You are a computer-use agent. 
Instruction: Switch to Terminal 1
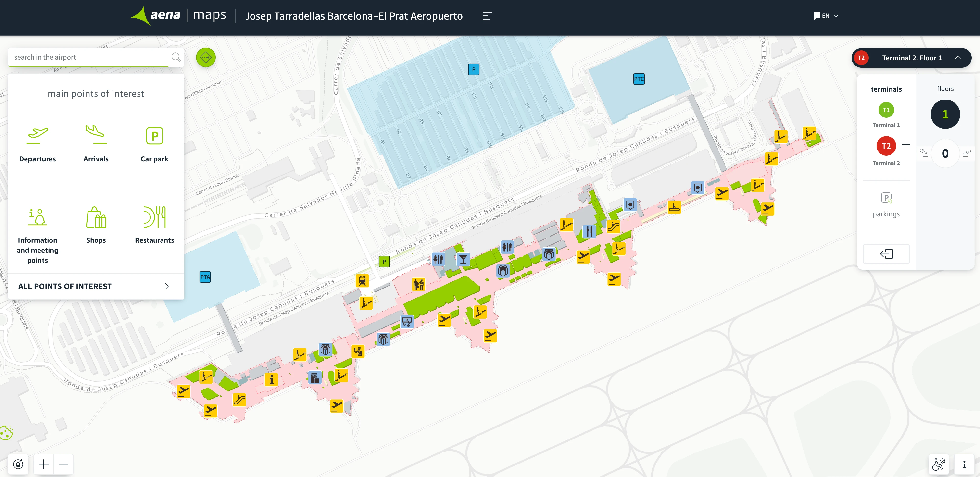tap(886, 110)
